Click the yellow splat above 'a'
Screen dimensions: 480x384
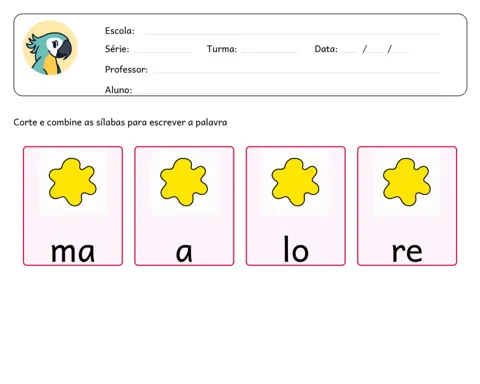[184, 182]
